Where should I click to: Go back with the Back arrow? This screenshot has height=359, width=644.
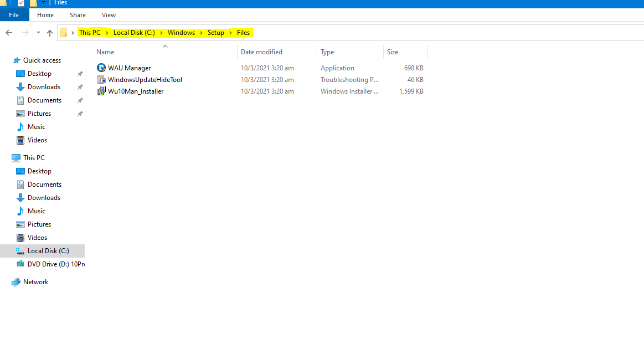[x=9, y=33]
